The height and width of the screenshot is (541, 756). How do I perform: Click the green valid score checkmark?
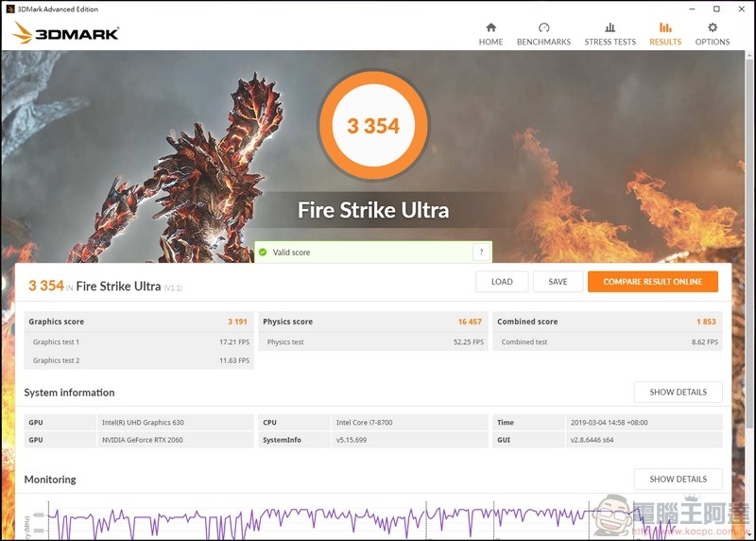click(x=263, y=252)
